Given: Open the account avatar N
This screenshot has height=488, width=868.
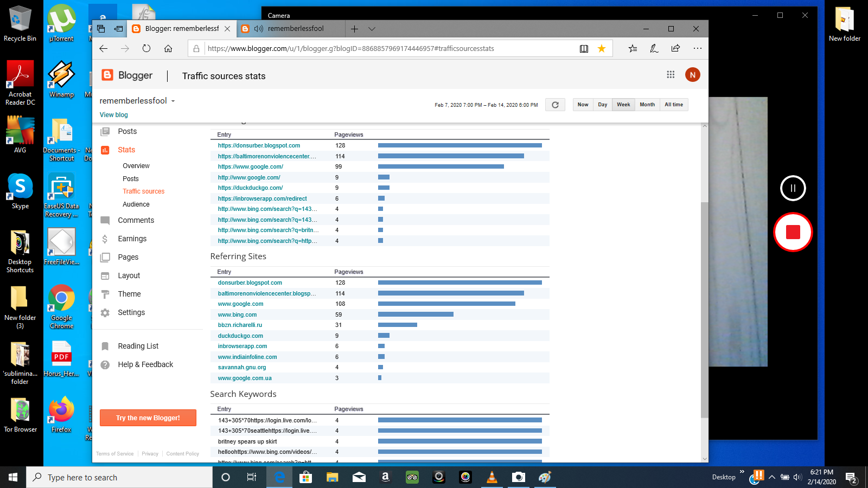Looking at the screenshot, I should tap(692, 75).
